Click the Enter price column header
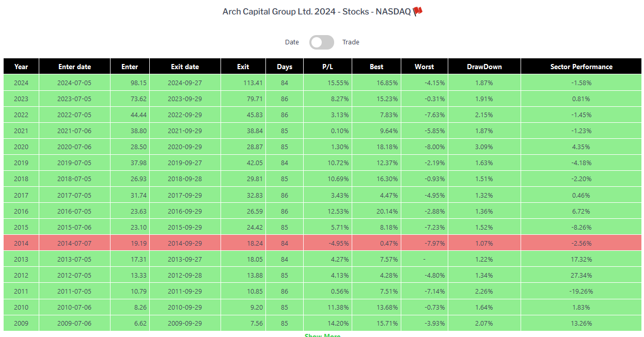This screenshot has width=644, height=337. click(x=130, y=67)
